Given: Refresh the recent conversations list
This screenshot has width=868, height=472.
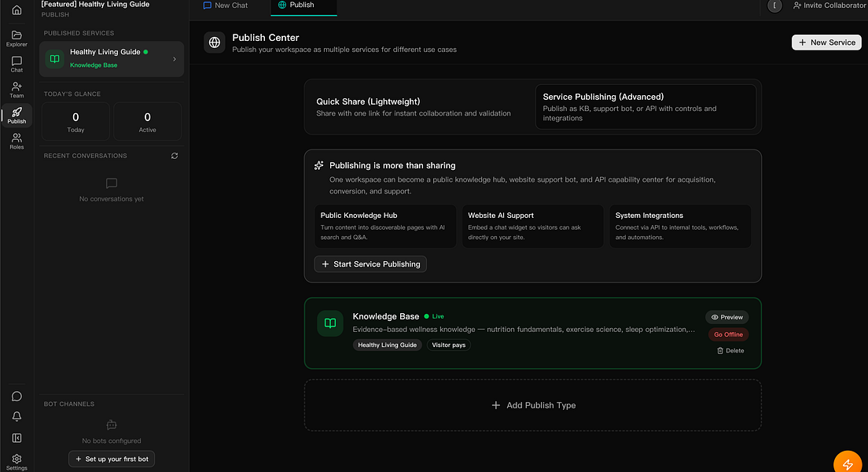Looking at the screenshot, I should [175, 156].
